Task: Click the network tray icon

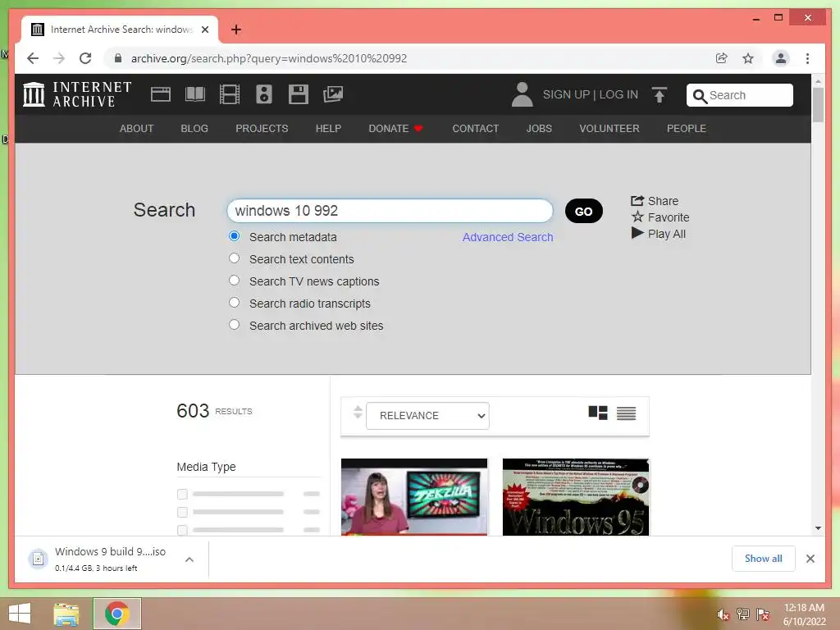Action: pos(743,614)
